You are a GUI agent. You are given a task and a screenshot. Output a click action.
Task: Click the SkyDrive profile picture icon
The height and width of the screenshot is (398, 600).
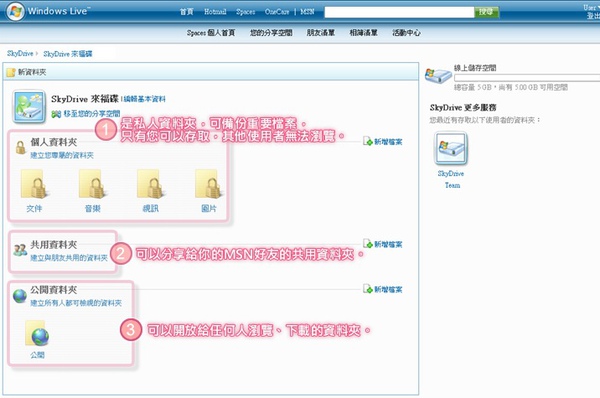[x=29, y=107]
